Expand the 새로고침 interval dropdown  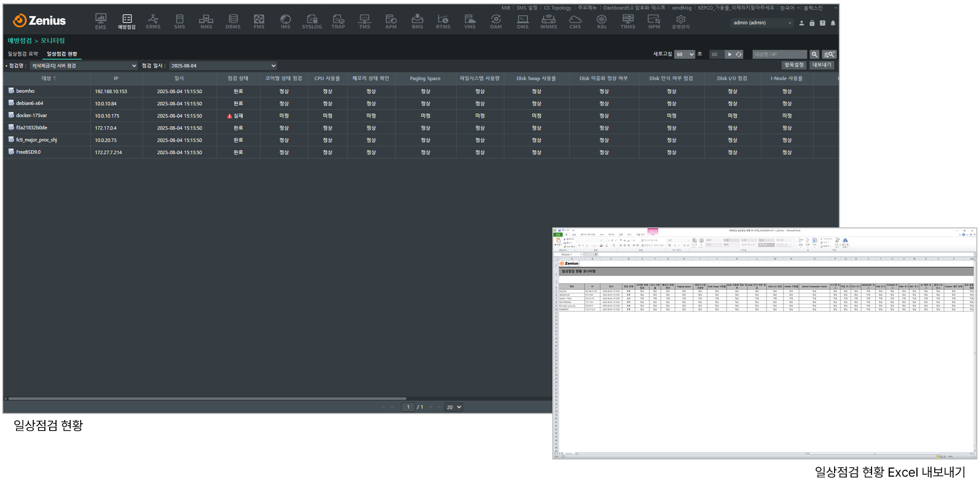click(684, 55)
